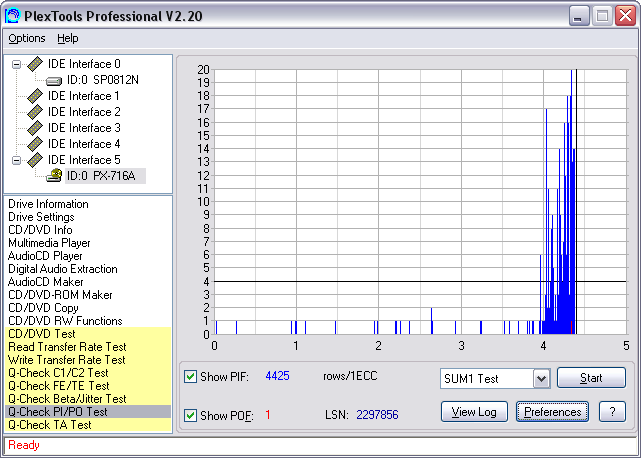Open the Options menu

pyautogui.click(x=27, y=38)
